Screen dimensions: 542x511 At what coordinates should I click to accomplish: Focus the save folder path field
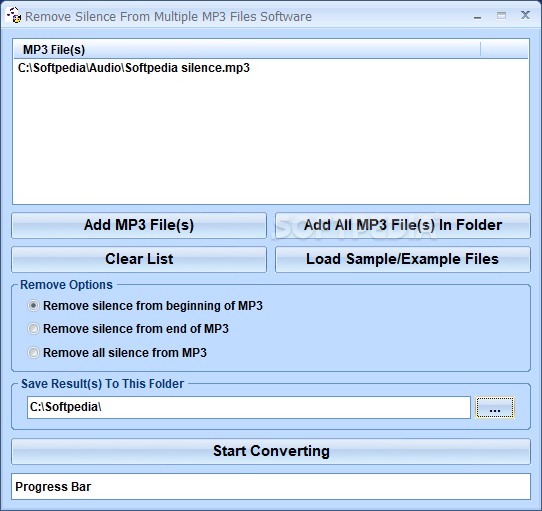pos(249,407)
